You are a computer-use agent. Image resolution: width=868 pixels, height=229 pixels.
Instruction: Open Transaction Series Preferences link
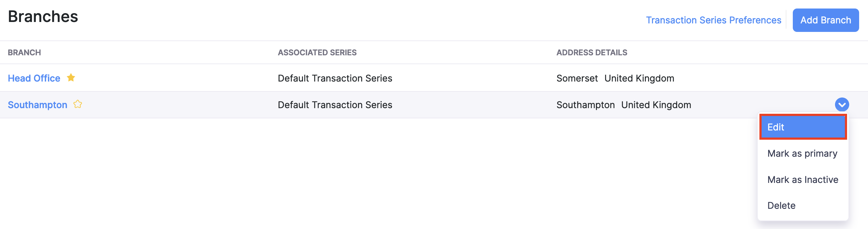point(713,20)
